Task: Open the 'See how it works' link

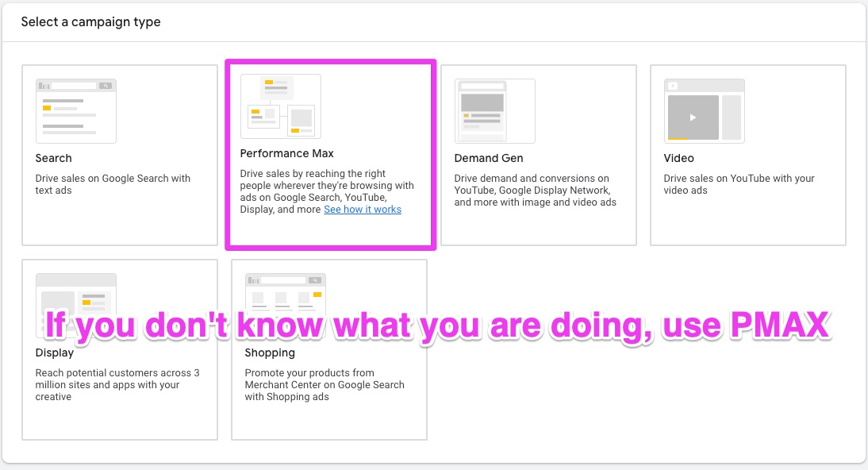Action: pos(363,210)
